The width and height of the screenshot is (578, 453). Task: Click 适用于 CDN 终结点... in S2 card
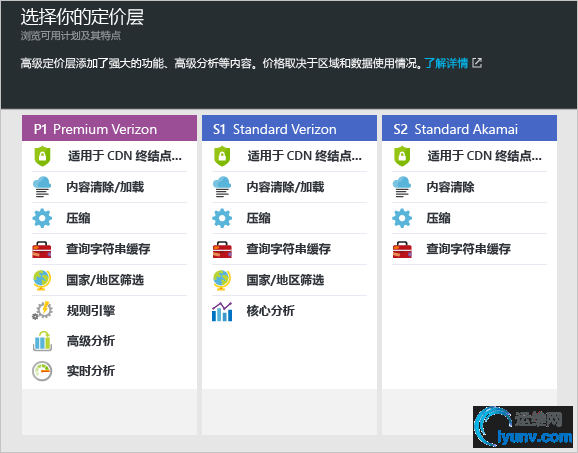tap(484, 156)
